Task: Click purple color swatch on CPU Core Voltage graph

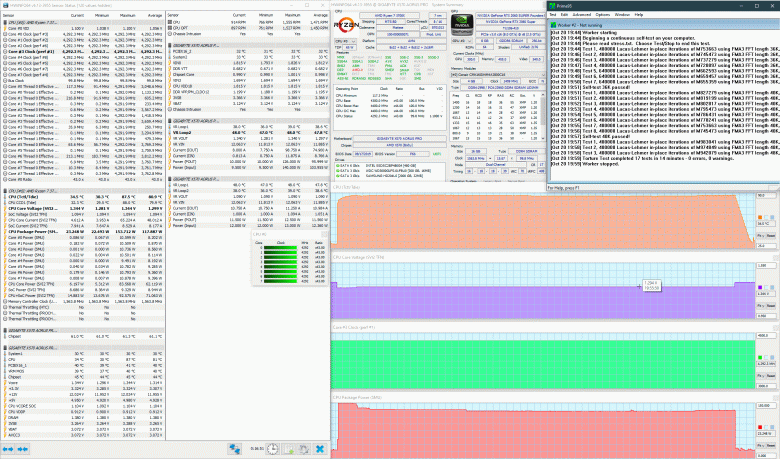Action: pyautogui.click(x=760, y=287)
